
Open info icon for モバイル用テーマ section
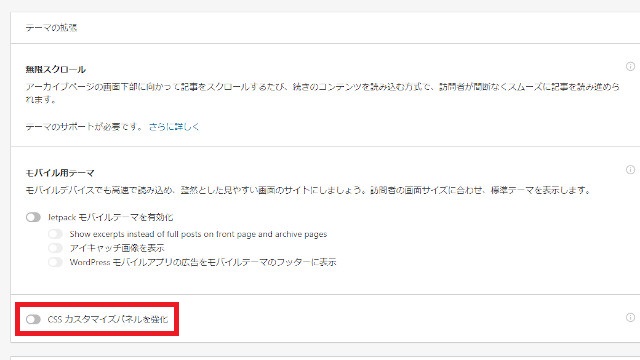pyautogui.click(x=630, y=169)
